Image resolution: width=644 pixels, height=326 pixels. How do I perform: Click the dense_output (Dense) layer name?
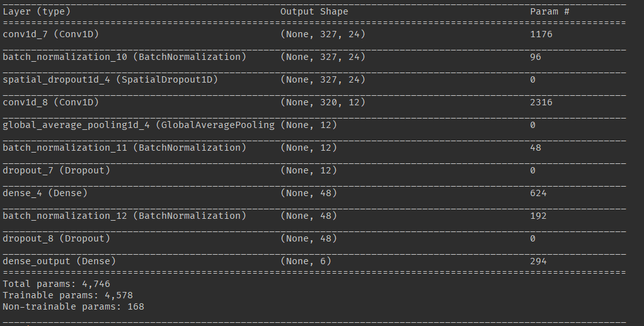[58, 261]
